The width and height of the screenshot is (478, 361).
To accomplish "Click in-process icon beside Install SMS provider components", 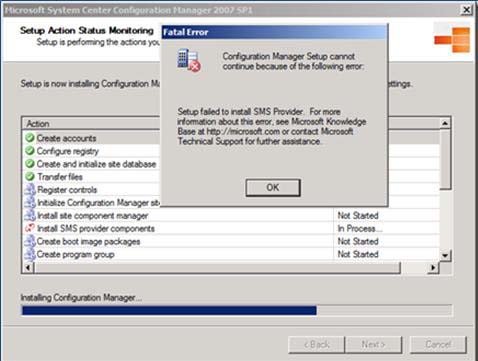I will tap(30, 228).
